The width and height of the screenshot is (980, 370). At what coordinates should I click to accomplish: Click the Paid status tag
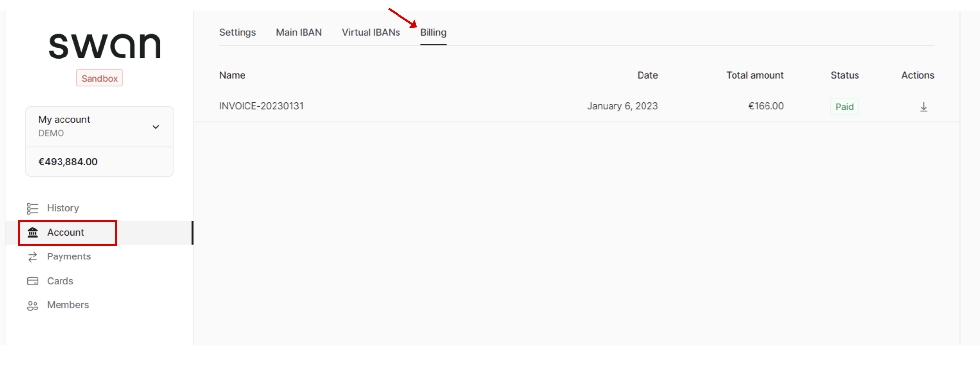[x=845, y=107]
